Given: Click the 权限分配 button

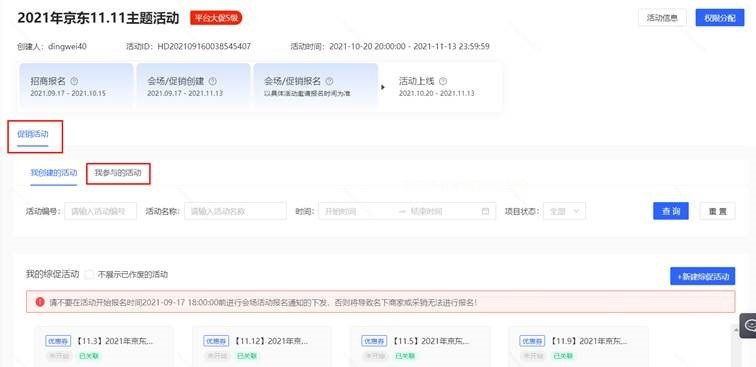Looking at the screenshot, I should pos(720,18).
